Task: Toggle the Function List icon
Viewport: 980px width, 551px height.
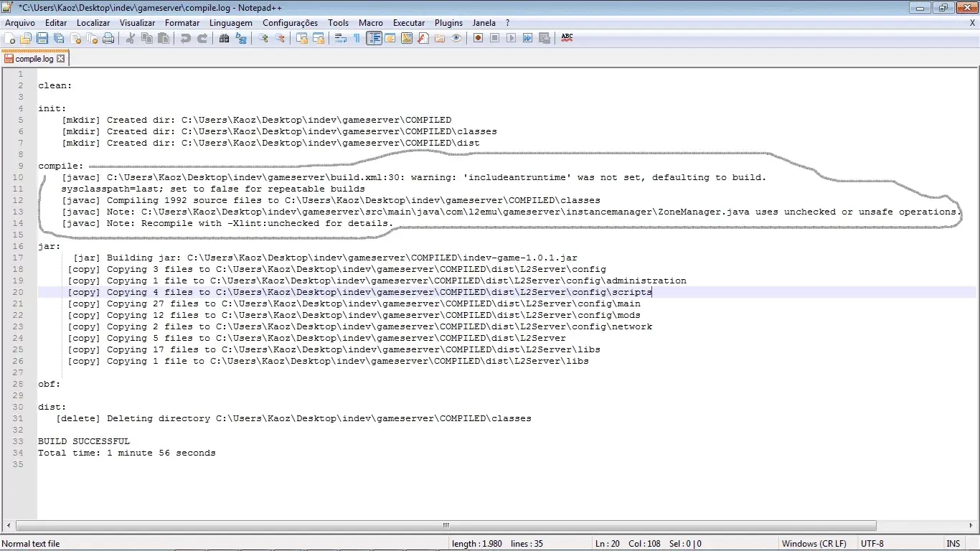Action: [423, 38]
